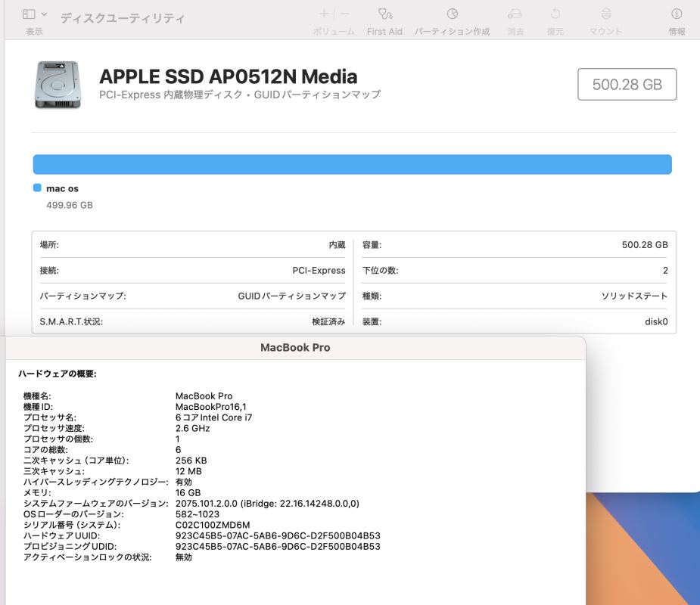Click the blue mac os partition bar
The image size is (700, 605).
[352, 165]
